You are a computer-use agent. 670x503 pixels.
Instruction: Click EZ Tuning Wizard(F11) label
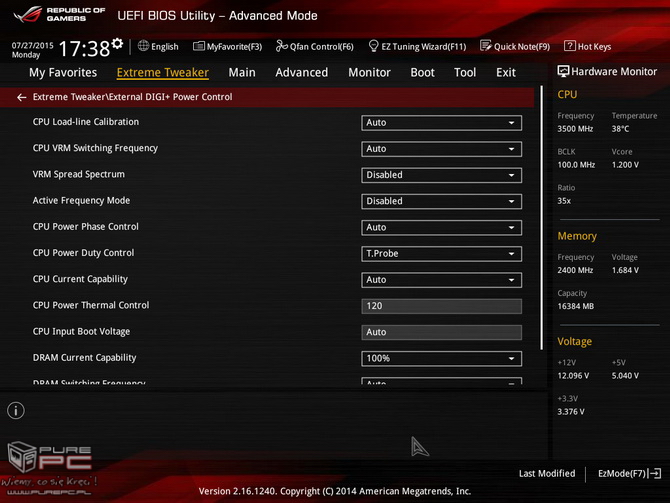(423, 47)
